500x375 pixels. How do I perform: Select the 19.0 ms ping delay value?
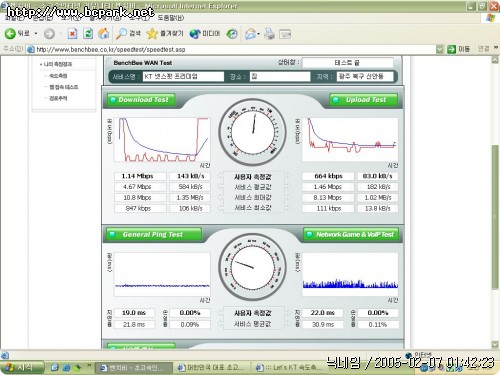click(134, 313)
